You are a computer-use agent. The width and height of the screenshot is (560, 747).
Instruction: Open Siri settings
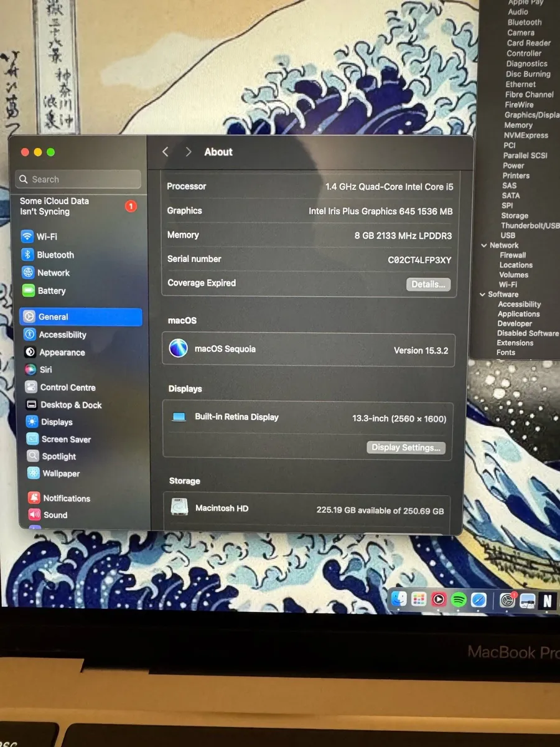tap(38, 370)
